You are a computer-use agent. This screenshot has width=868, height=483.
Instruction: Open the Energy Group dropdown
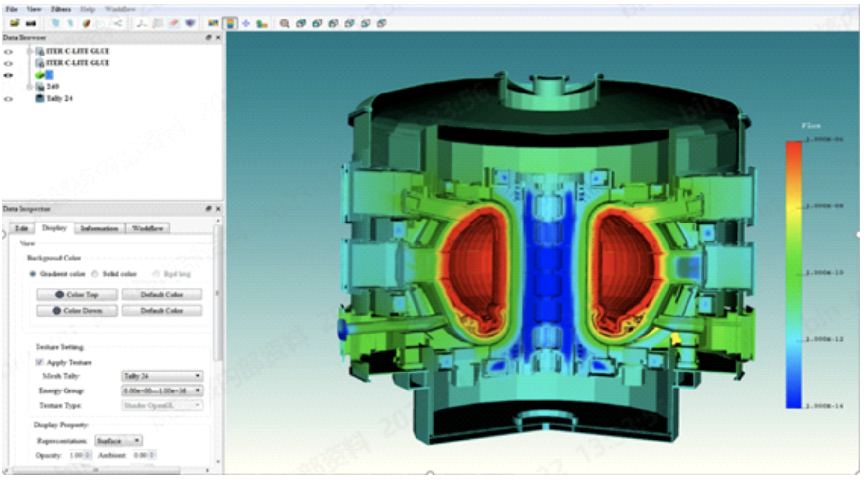click(162, 390)
